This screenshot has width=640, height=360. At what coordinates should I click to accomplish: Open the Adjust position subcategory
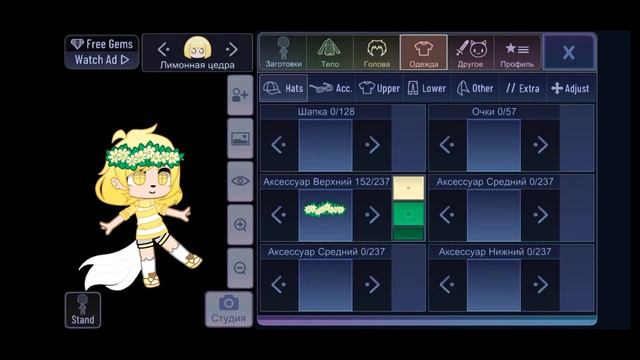pos(571,88)
